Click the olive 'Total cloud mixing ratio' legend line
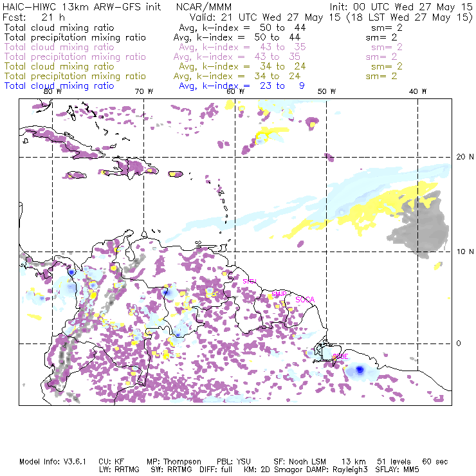Viewport: 476px width, 476px height. 59,66
